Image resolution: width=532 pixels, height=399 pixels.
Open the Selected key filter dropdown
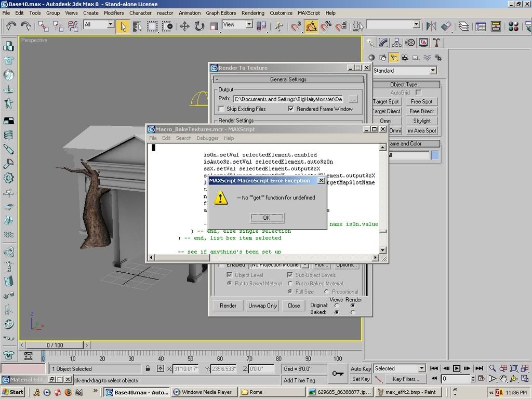[422, 368]
